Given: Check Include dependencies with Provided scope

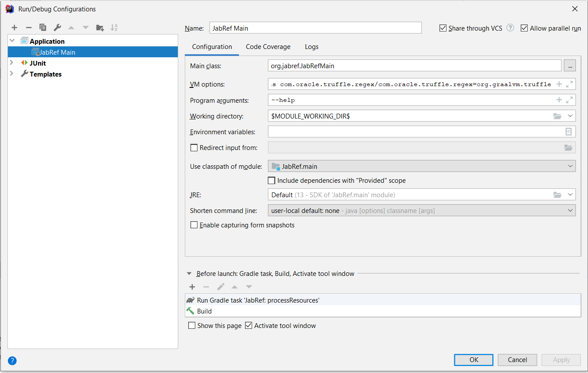Looking at the screenshot, I should pyautogui.click(x=271, y=180).
